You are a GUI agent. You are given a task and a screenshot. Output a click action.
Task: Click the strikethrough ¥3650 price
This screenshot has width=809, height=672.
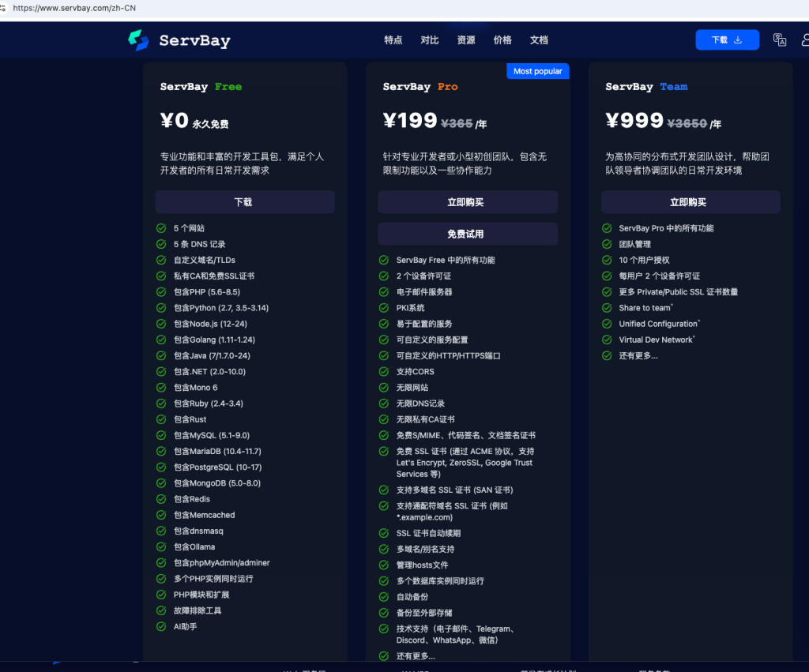[x=687, y=124]
